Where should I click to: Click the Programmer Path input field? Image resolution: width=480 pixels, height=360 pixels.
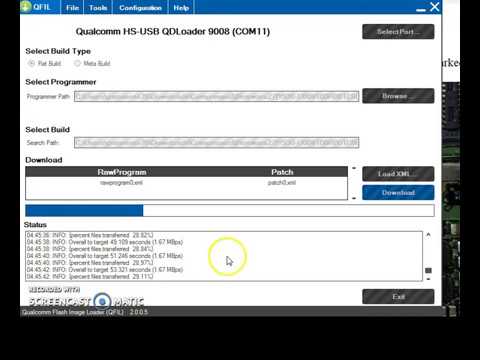(x=216, y=96)
